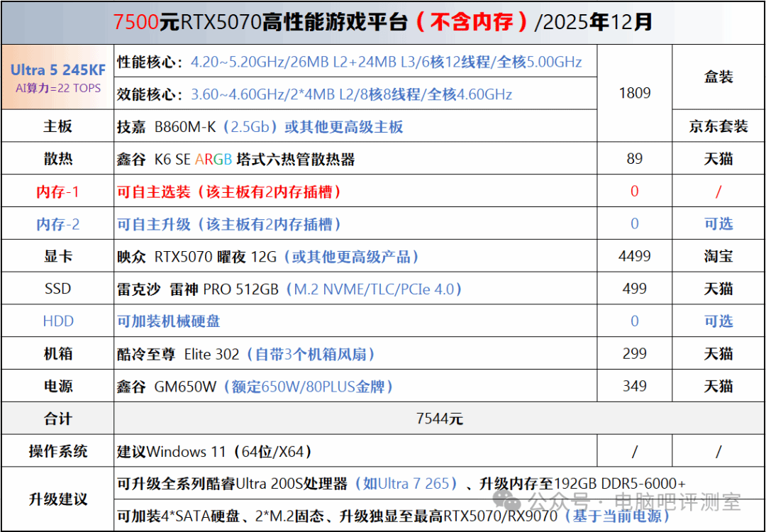The image size is (766, 532).
Task: Select the table title with 7500元RTX5070
Action: 383,23
